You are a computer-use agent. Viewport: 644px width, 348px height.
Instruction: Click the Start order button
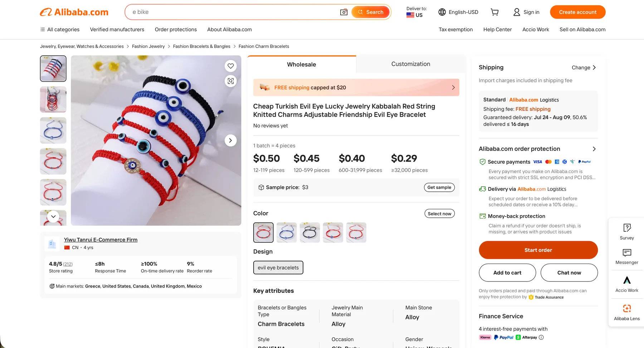click(538, 250)
